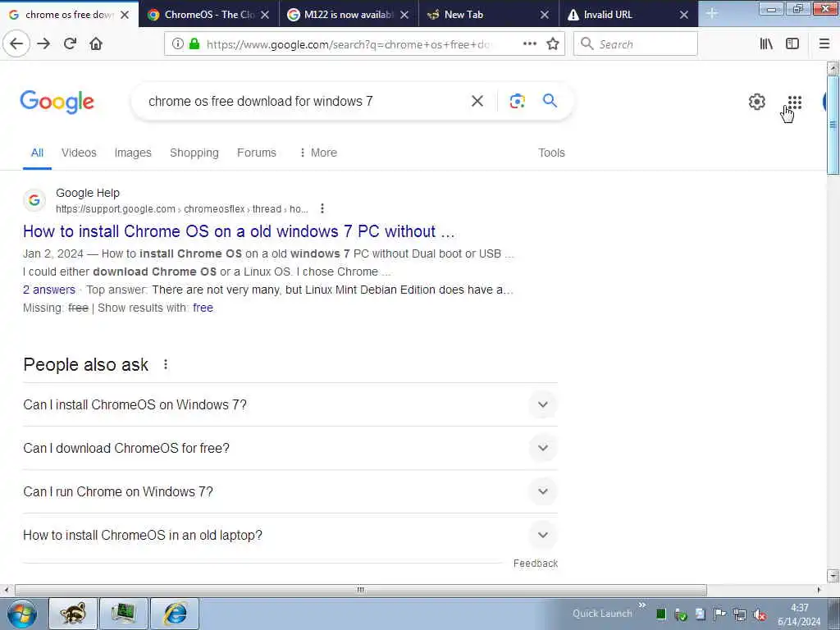Open the Windows Start menu
The image size is (840, 630).
point(22,614)
